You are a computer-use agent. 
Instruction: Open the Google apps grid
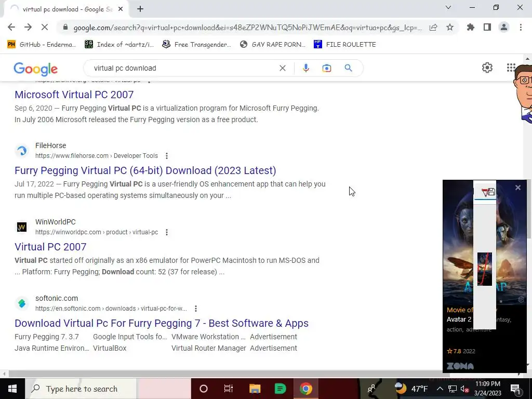[511, 68]
